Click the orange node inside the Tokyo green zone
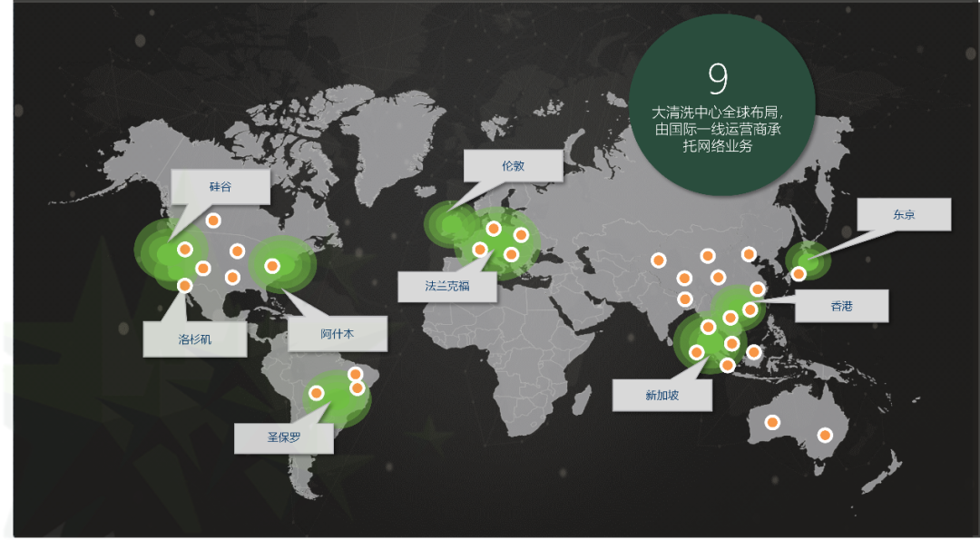Viewport: 980px width, 540px height. 799,273
